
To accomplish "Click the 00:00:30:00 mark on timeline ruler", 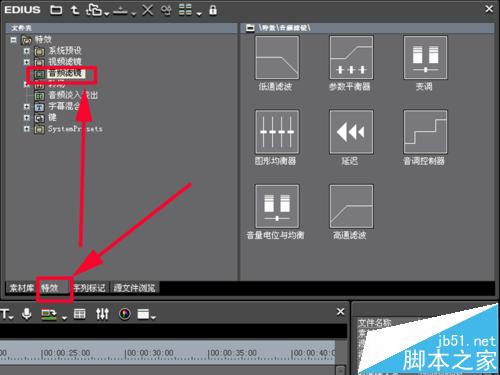I will pos(149,353).
